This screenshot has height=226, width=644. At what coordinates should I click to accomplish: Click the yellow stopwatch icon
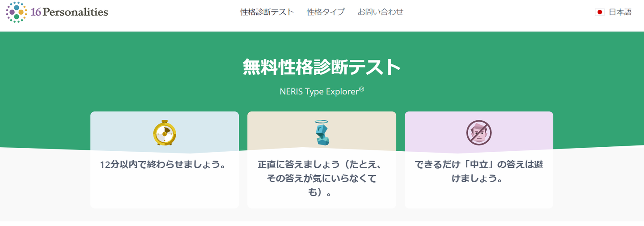pyautogui.click(x=165, y=133)
